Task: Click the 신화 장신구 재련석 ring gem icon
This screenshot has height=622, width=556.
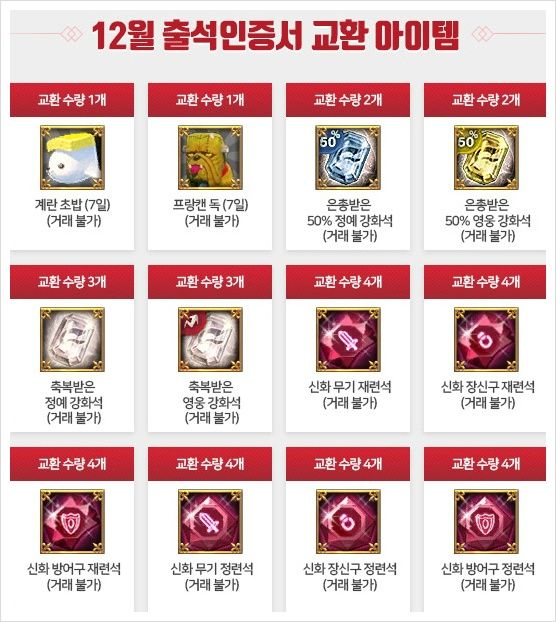Action: tap(486, 340)
